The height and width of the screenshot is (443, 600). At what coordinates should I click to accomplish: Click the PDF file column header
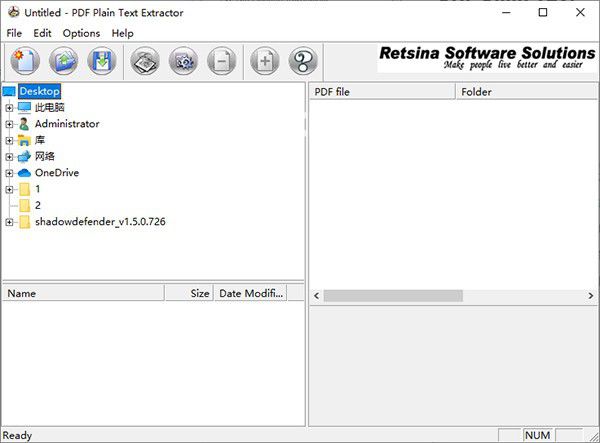(x=382, y=92)
